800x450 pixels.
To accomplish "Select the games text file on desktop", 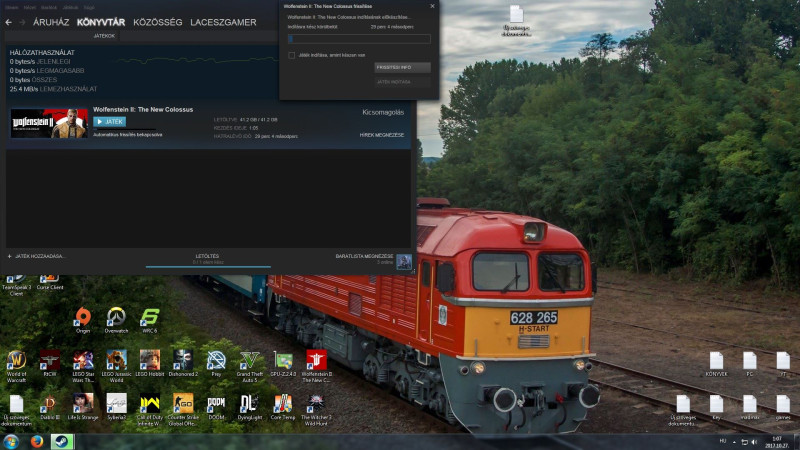I will point(783,407).
